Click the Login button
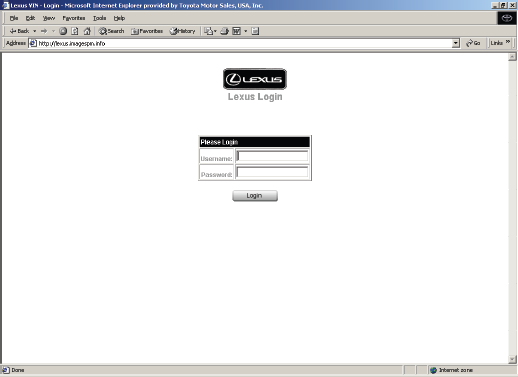 255,196
